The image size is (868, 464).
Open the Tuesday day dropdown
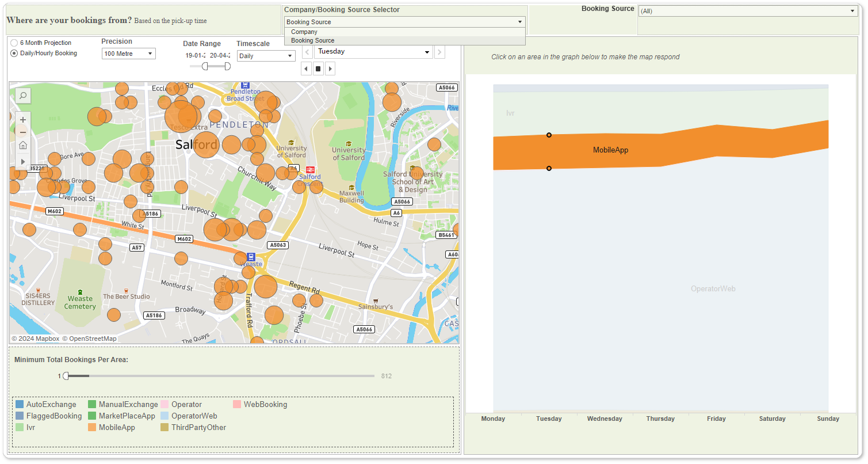(373, 52)
